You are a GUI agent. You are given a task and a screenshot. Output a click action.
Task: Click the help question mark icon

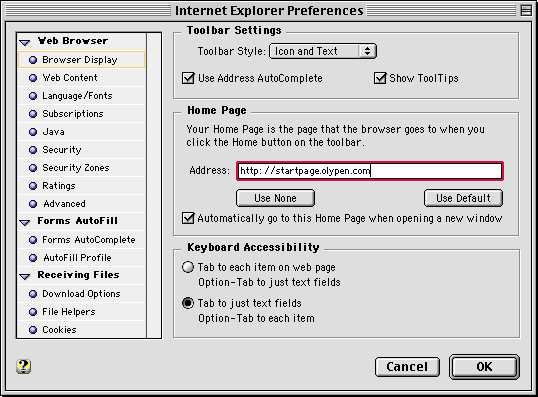tap(23, 366)
